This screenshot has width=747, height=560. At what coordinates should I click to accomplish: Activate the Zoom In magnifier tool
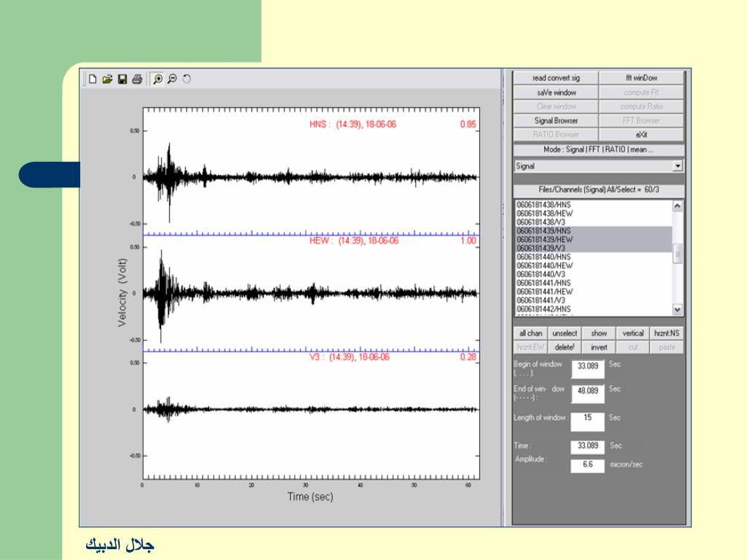[158, 79]
